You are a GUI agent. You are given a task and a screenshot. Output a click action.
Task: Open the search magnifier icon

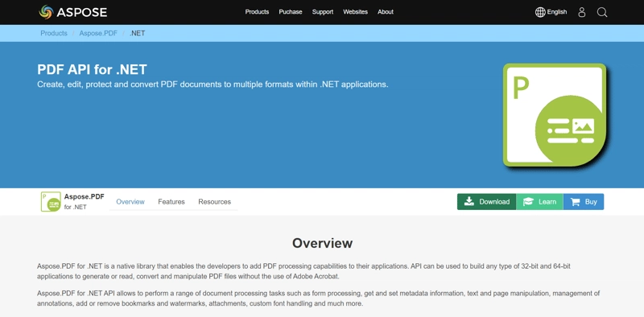(602, 12)
